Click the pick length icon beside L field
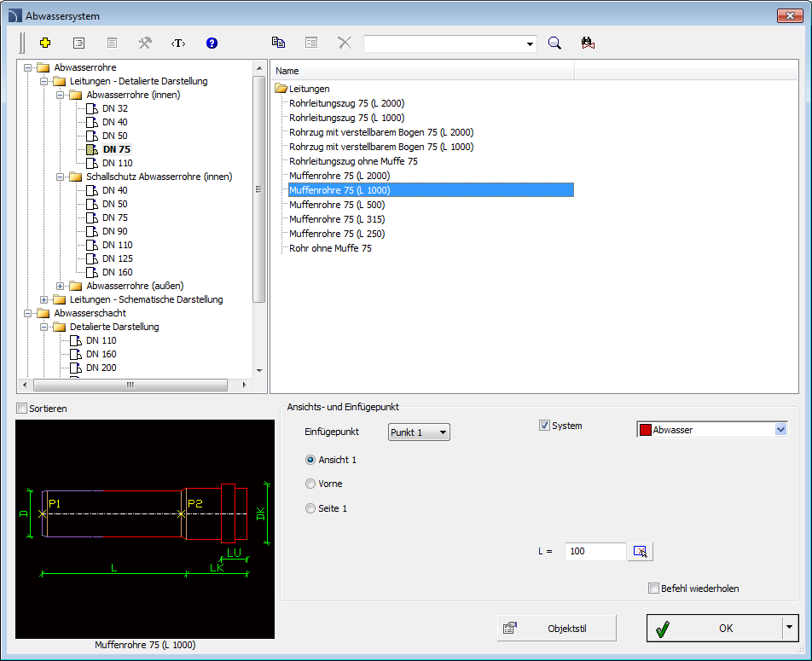The width and height of the screenshot is (812, 661). pyautogui.click(x=641, y=552)
